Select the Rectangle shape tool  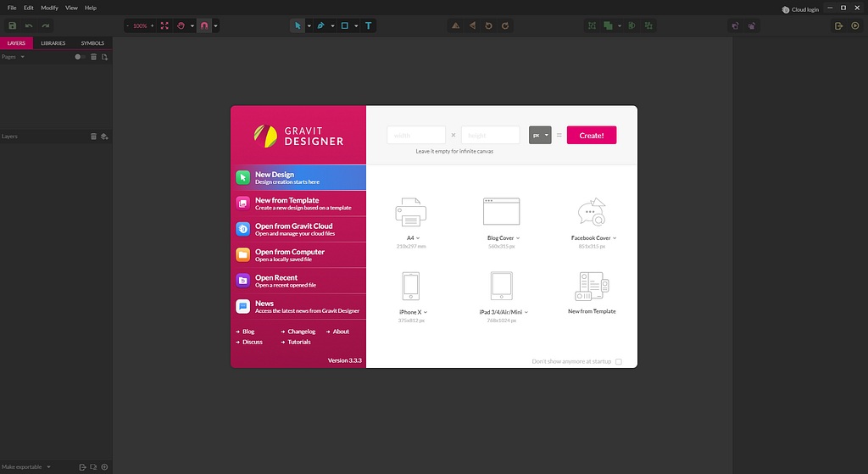[344, 25]
